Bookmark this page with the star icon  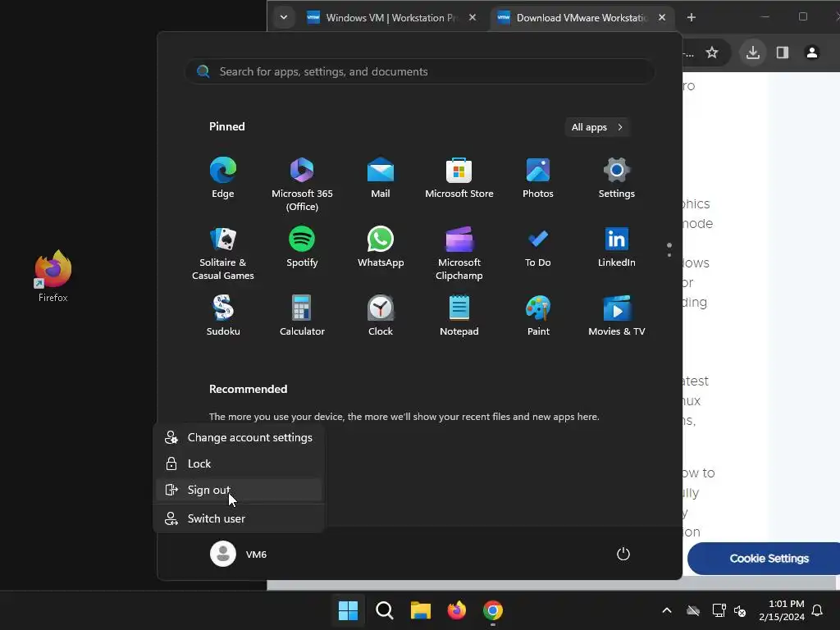711,52
